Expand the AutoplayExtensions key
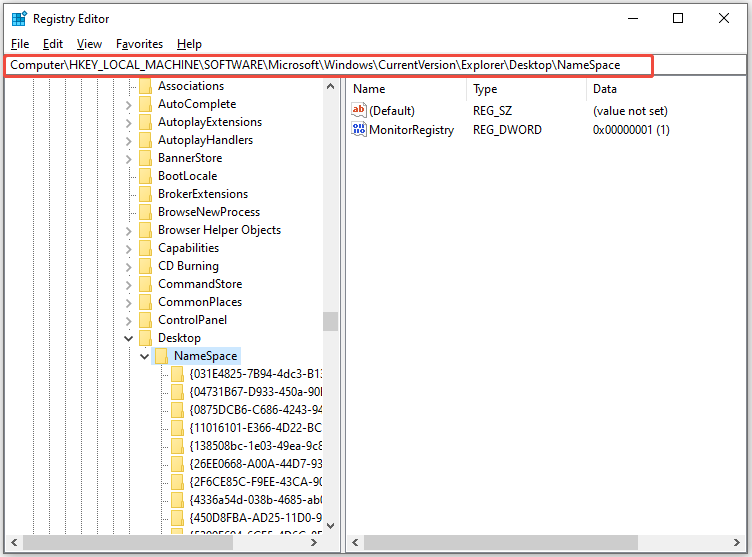Screen dimensions: 752x557 (x=129, y=123)
